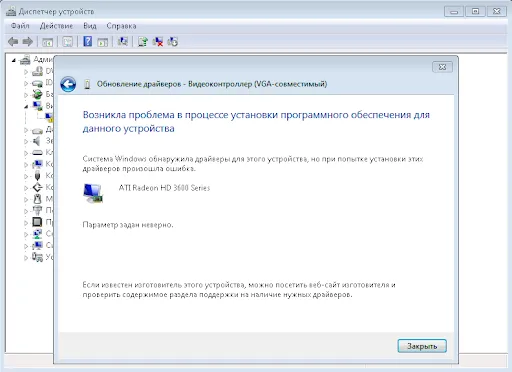The width and height of the screenshot is (512, 372).
Task: Click the Forward arrow in Device Manager toolbar
Action: pyautogui.click(x=27, y=42)
